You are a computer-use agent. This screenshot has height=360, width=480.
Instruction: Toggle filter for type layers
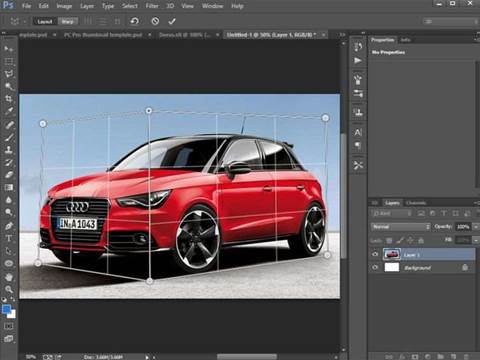[444, 213]
